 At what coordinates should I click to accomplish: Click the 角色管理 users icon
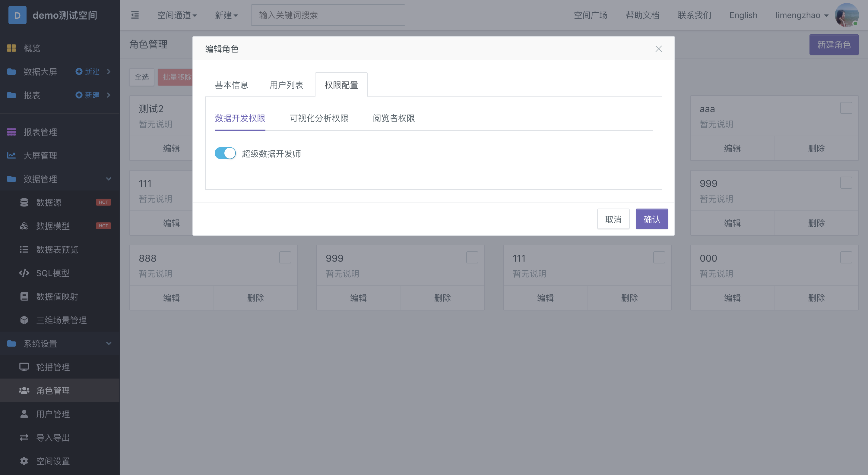24,391
